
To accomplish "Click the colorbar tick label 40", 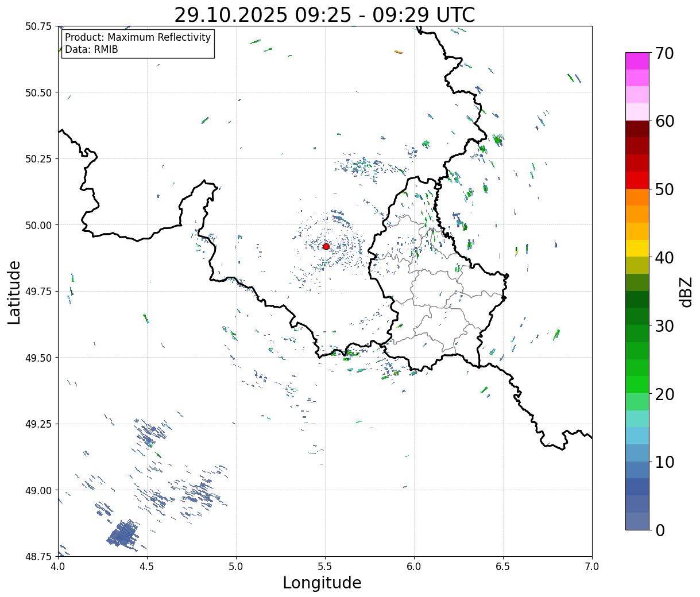I will [664, 258].
